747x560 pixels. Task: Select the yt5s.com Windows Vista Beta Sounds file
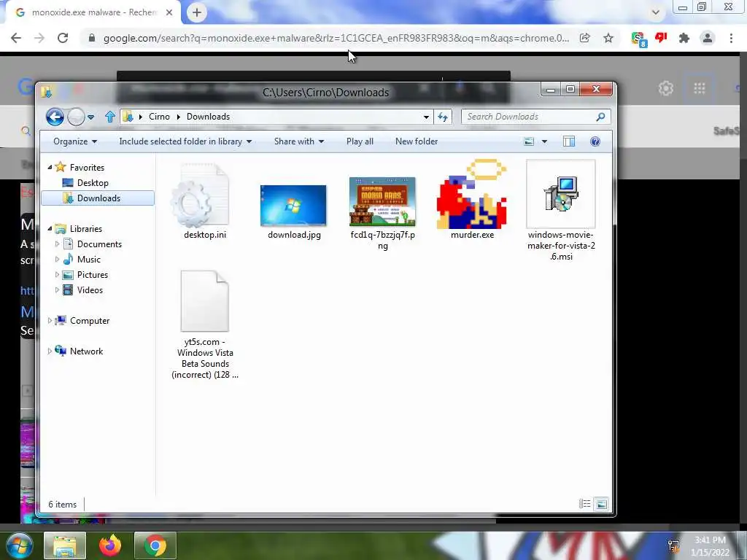(205, 301)
